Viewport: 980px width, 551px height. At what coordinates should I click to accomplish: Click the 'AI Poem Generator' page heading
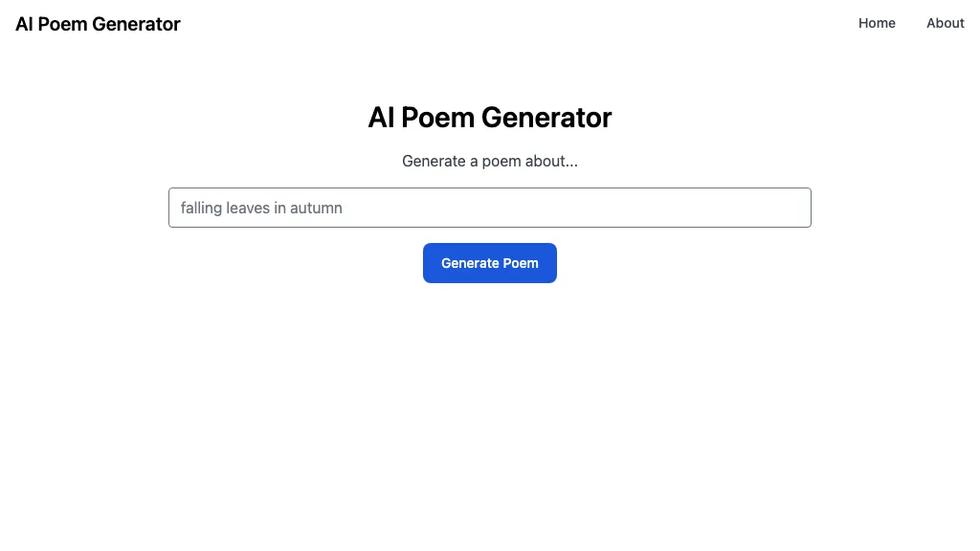[489, 117]
